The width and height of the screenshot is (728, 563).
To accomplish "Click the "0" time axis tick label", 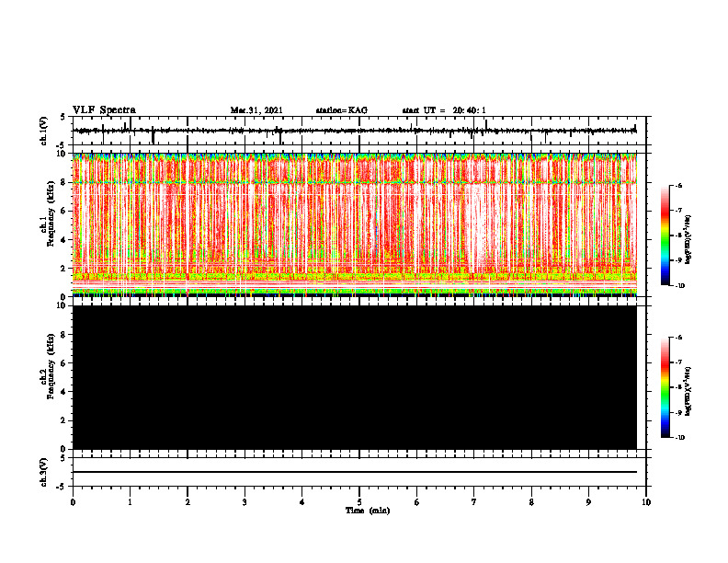I will point(73,502).
